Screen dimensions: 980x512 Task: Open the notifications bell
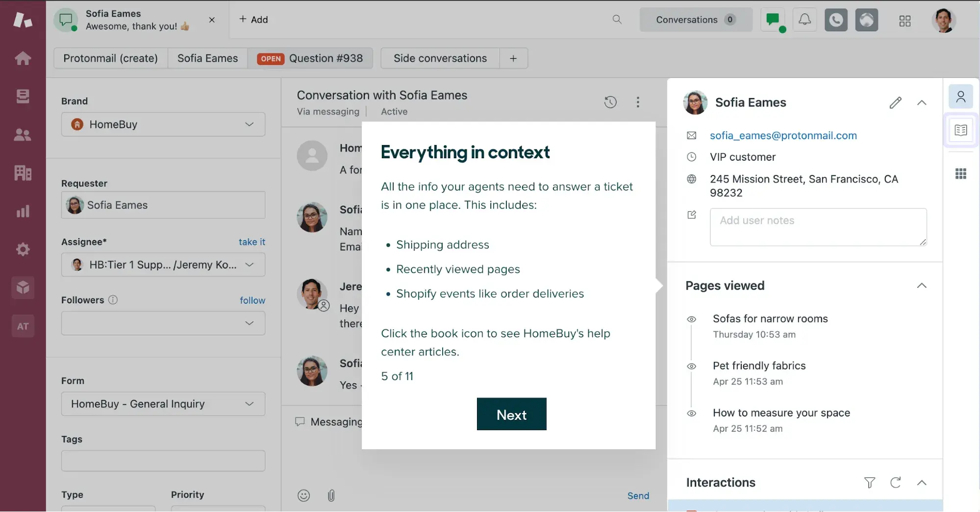coord(804,20)
